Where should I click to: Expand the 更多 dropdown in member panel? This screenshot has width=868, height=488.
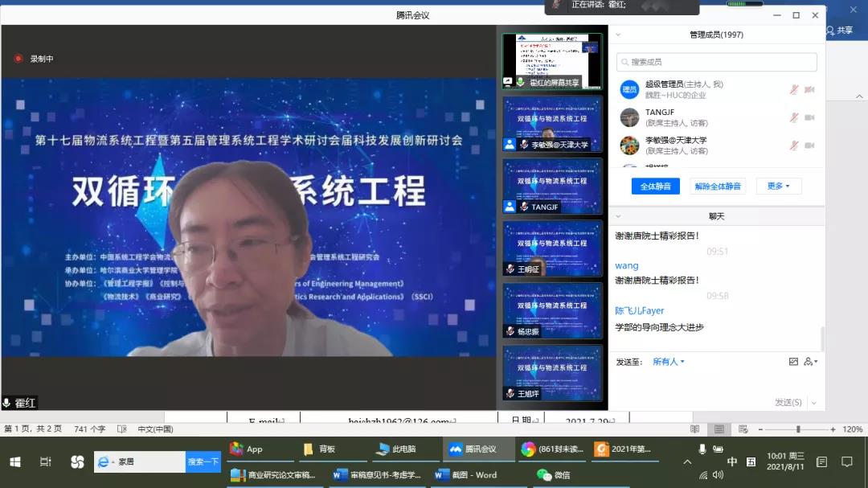coord(778,186)
